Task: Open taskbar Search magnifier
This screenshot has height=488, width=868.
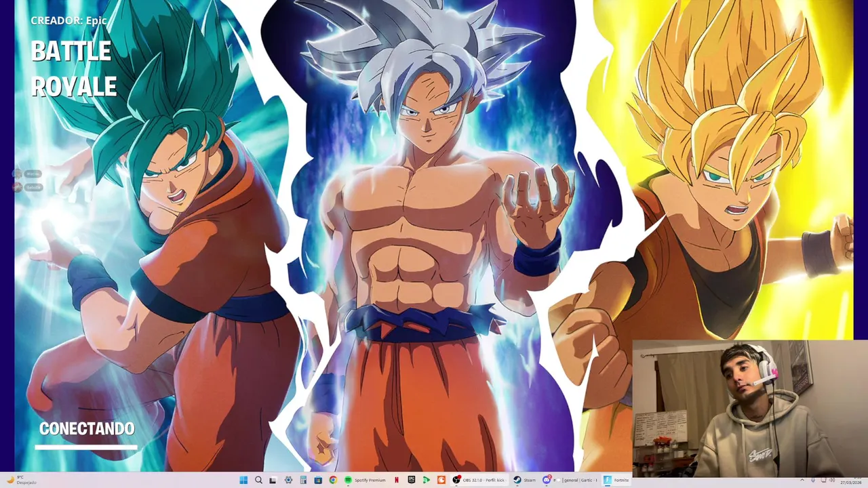Action: (x=258, y=480)
